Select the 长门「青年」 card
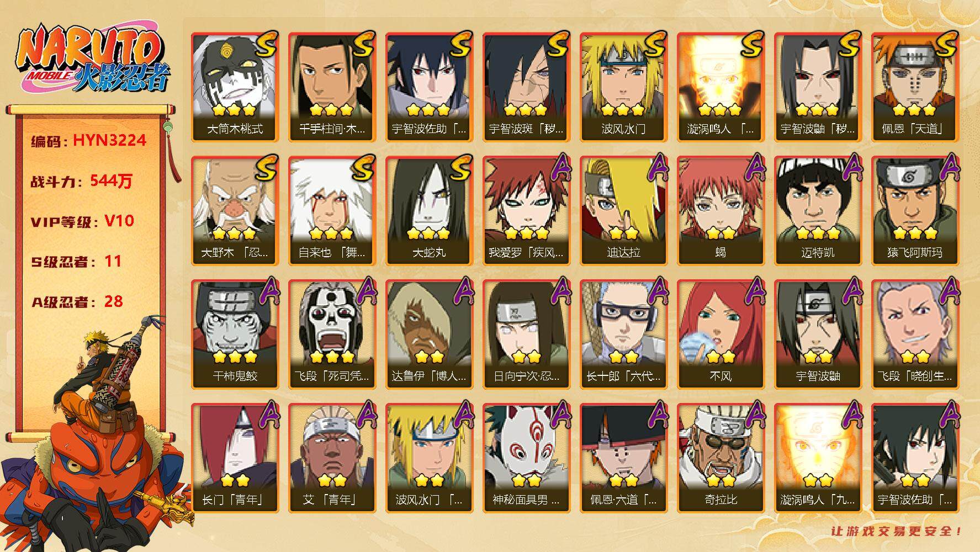This screenshot has width=980, height=552. (x=235, y=458)
